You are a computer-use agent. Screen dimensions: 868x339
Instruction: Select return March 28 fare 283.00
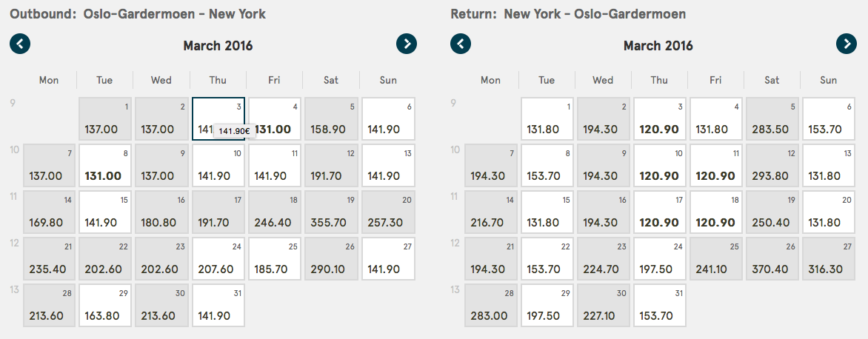click(491, 305)
